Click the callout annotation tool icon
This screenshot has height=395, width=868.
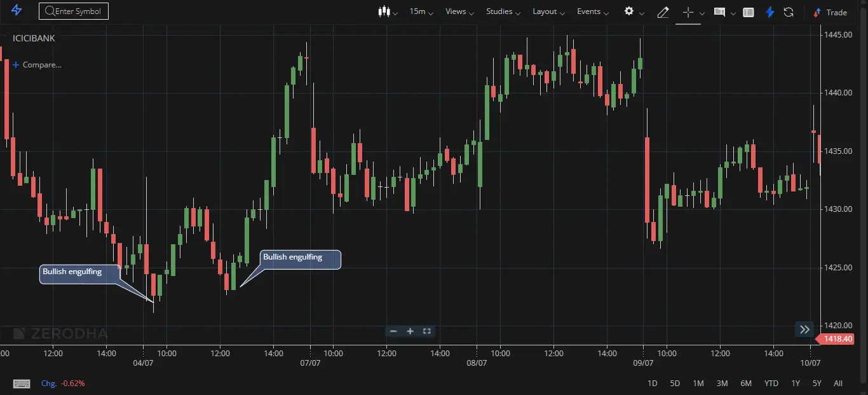click(x=719, y=11)
